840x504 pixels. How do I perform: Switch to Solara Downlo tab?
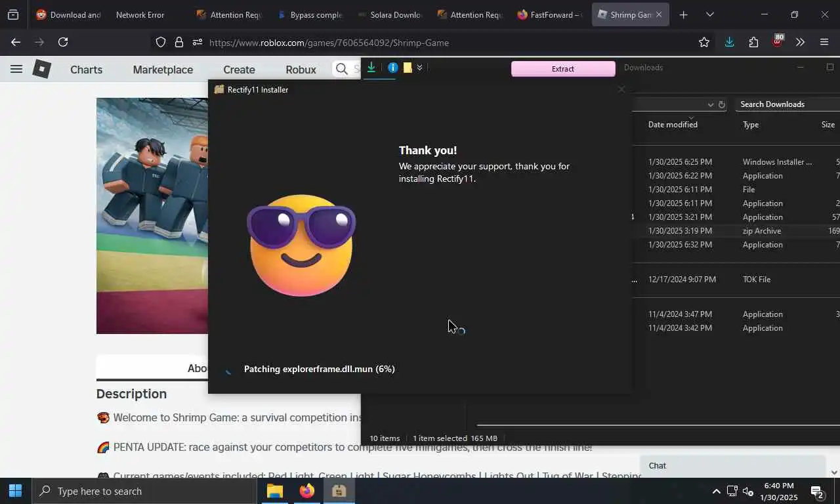(390, 14)
